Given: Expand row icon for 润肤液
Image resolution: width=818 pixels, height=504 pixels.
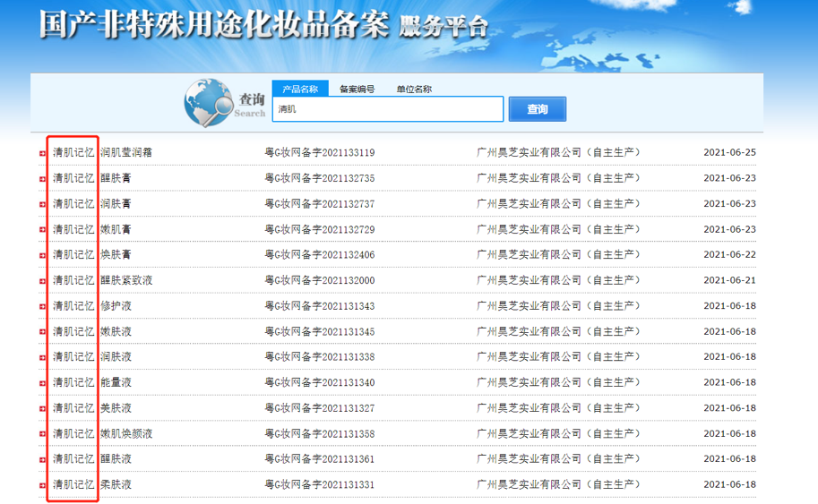Looking at the screenshot, I should [x=42, y=357].
